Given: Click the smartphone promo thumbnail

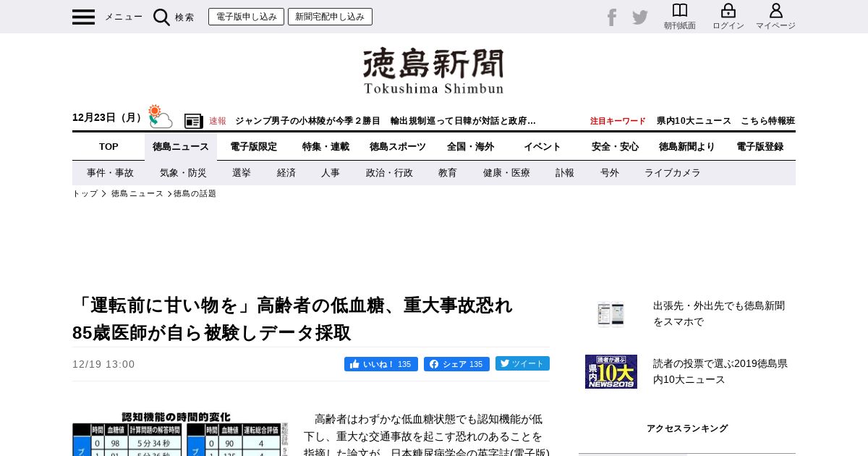Looking at the screenshot, I should (x=610, y=314).
